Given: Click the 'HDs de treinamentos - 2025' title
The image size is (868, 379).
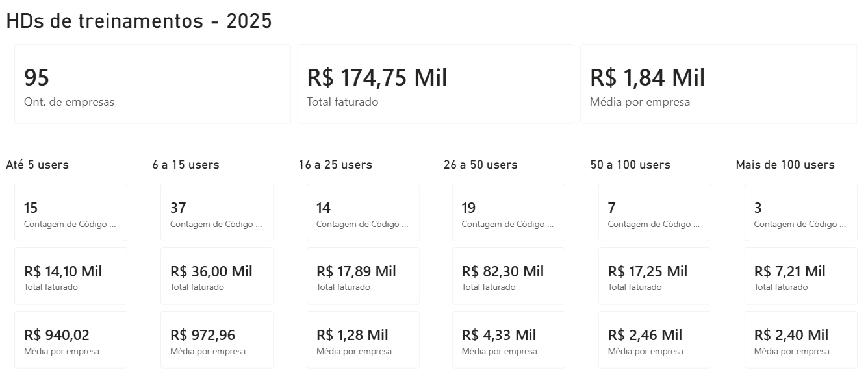Looking at the screenshot, I should [x=138, y=21].
